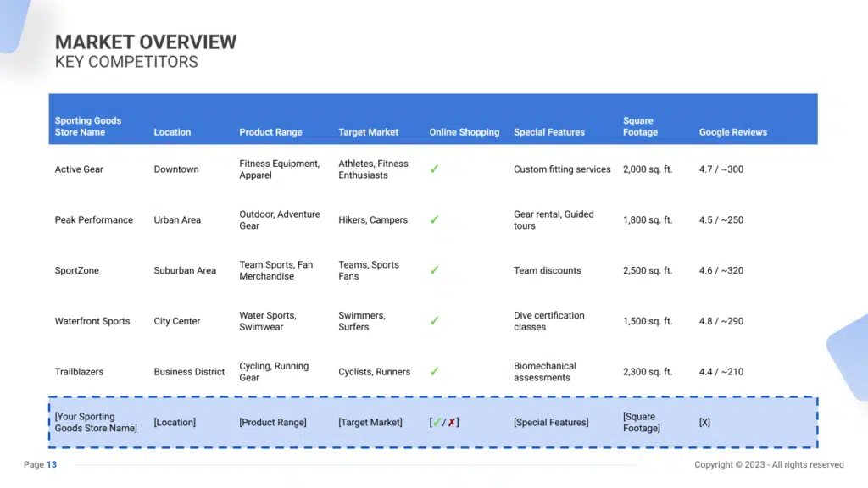Toggle Waterfront Sports' online shopping checkmark
This screenshot has height=488, width=868.
[x=435, y=321]
